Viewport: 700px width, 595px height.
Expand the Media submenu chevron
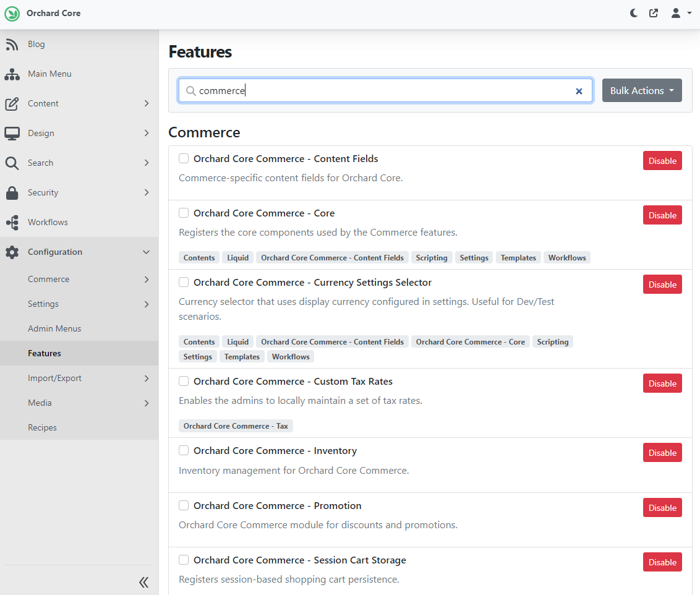(x=147, y=403)
